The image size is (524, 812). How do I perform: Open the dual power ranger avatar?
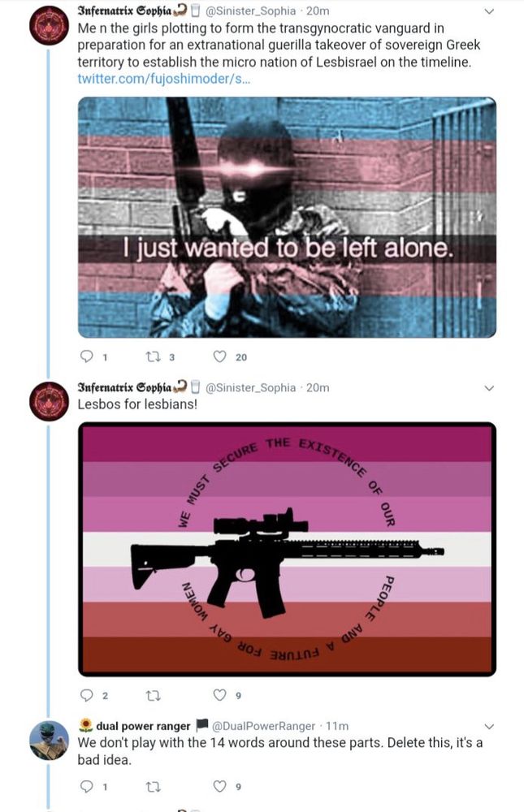pyautogui.click(x=49, y=740)
